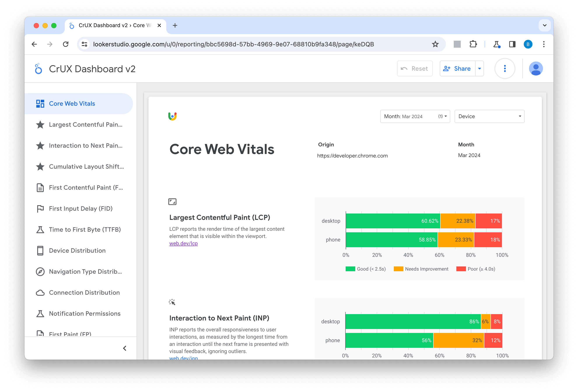Click the Share button
The width and height of the screenshot is (578, 392).
(x=458, y=68)
